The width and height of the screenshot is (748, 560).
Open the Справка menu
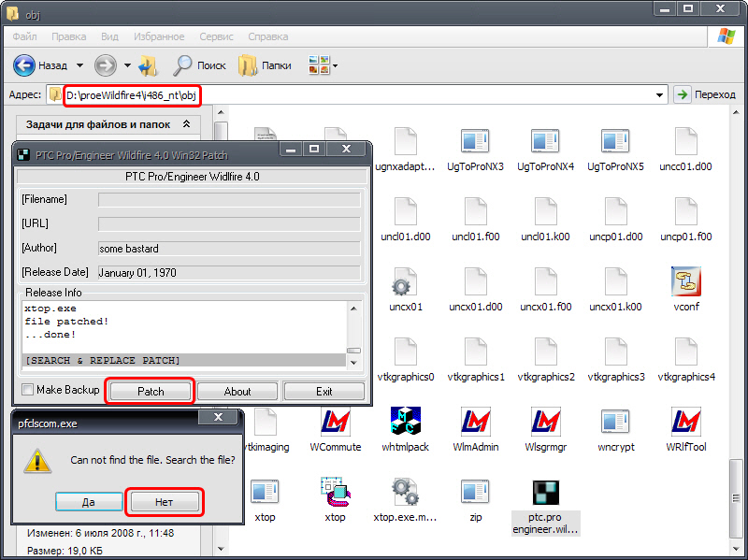point(268,36)
